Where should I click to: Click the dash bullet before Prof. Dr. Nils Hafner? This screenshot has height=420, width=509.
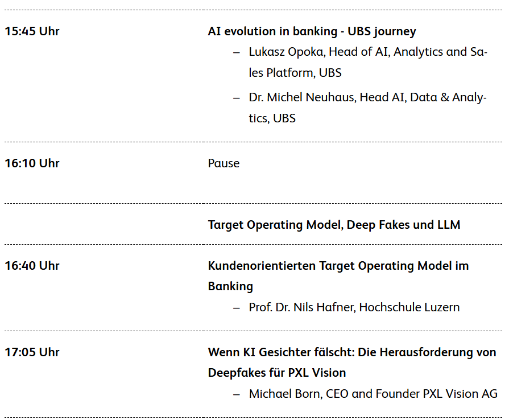[x=237, y=307]
